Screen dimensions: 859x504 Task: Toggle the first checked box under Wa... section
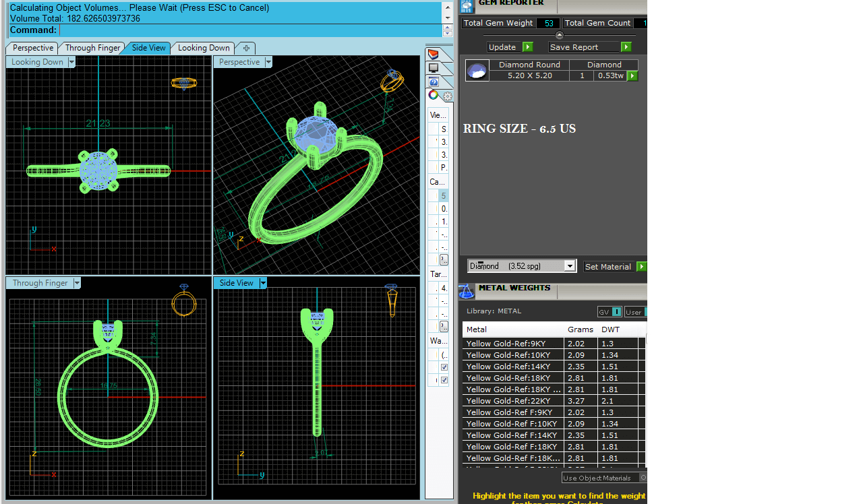tap(444, 367)
